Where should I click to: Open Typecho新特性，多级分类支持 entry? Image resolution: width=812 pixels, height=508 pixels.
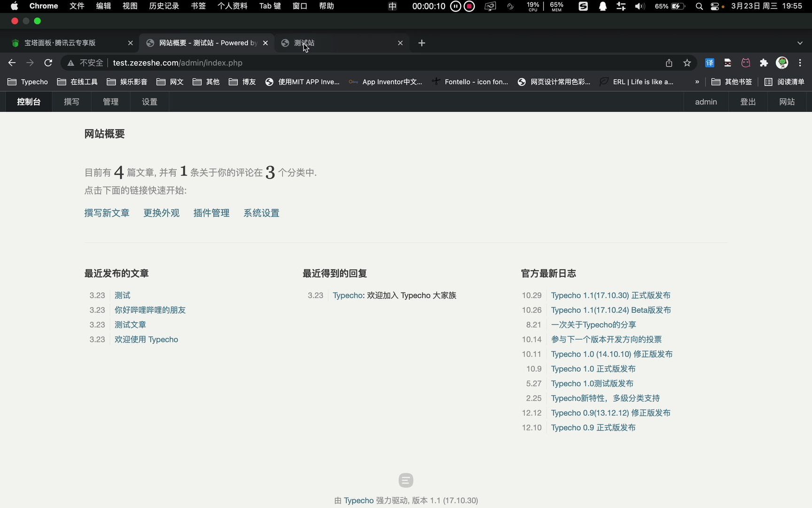click(x=605, y=398)
